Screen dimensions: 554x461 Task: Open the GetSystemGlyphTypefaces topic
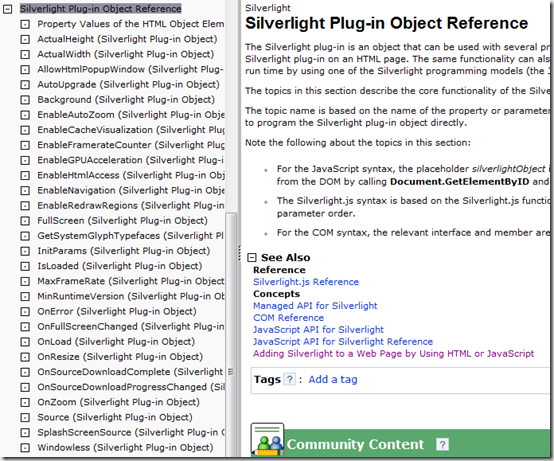click(131, 236)
